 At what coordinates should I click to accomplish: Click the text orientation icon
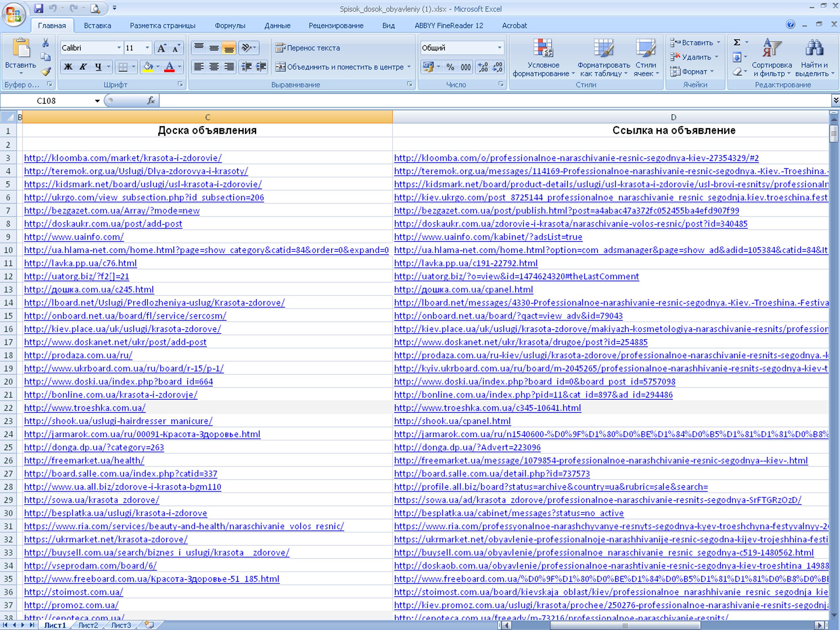246,48
